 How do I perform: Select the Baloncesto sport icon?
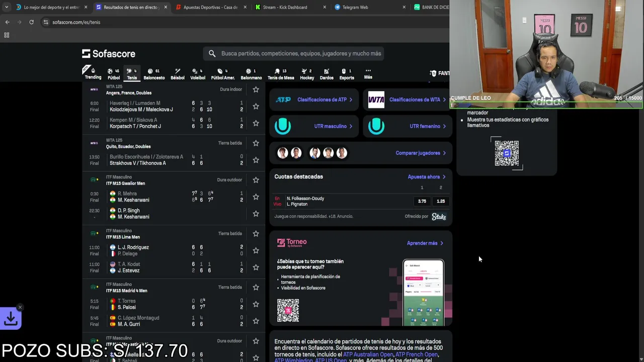[x=154, y=74]
